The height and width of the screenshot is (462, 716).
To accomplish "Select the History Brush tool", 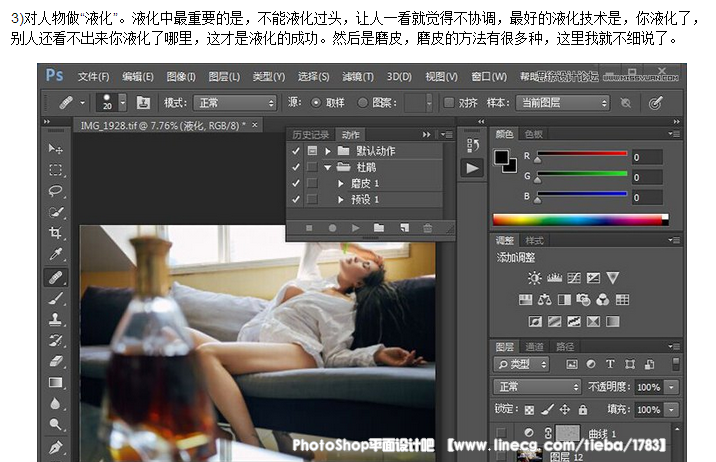I will (x=56, y=341).
